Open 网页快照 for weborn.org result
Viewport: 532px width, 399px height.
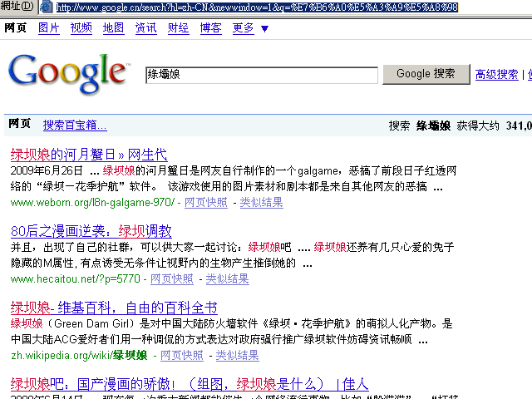(206, 203)
